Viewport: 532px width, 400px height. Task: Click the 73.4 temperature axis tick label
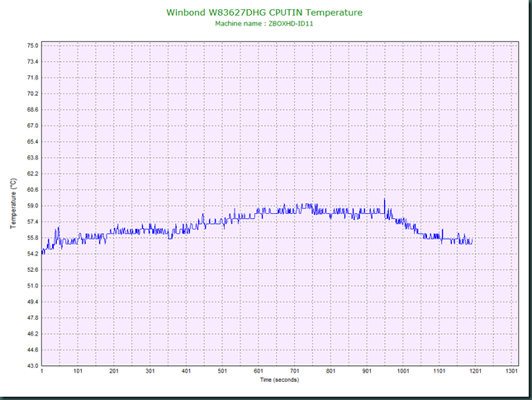click(x=32, y=61)
